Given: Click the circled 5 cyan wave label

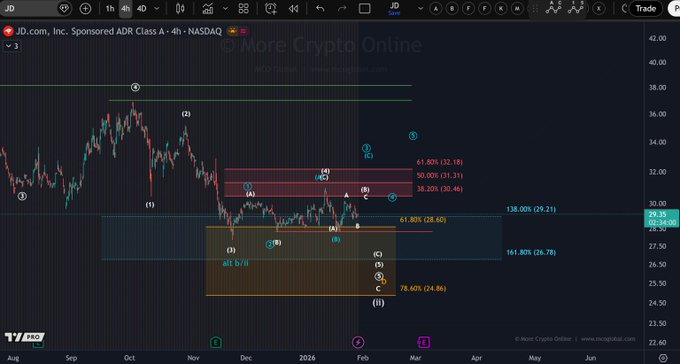Looking at the screenshot, I should tap(413, 136).
